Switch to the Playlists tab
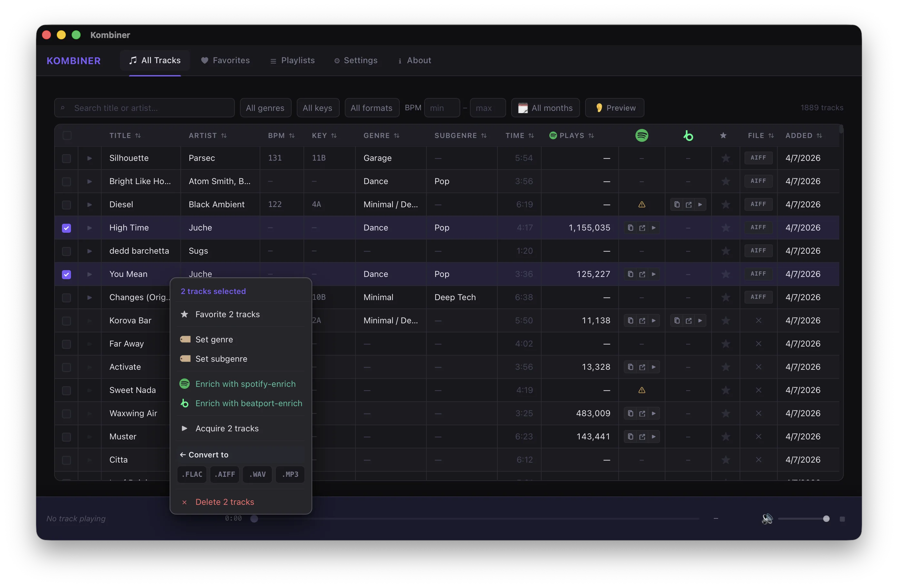898x588 pixels. coord(293,60)
